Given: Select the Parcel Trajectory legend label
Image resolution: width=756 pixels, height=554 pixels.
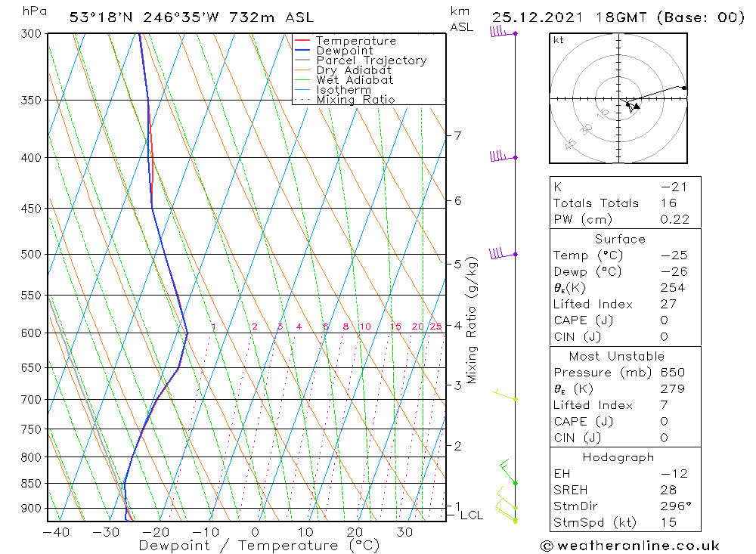Looking at the screenshot, I should tap(371, 60).
